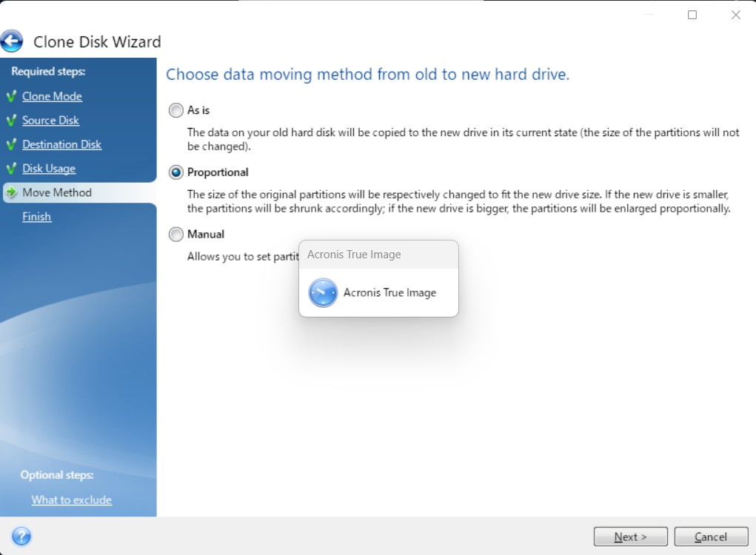Select the "As is" radio option
756x555 pixels.
click(176, 110)
